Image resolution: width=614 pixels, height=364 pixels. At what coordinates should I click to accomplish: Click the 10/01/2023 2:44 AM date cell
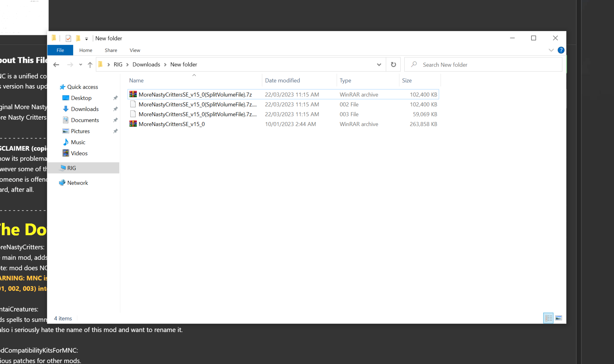(x=290, y=124)
